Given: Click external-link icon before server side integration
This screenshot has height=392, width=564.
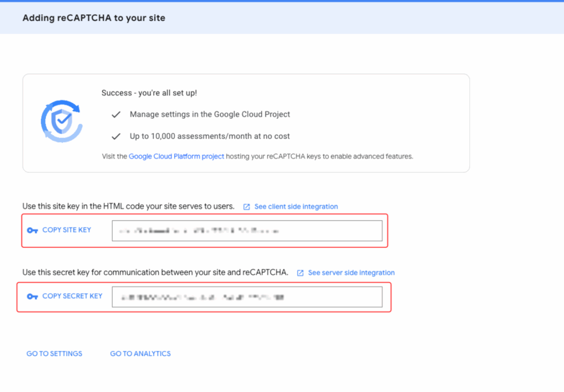Looking at the screenshot, I should point(300,273).
